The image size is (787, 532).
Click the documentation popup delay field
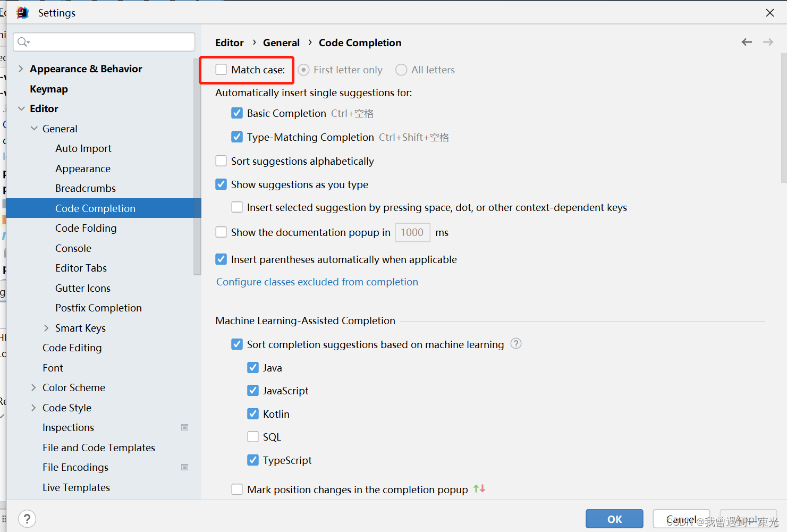point(413,232)
